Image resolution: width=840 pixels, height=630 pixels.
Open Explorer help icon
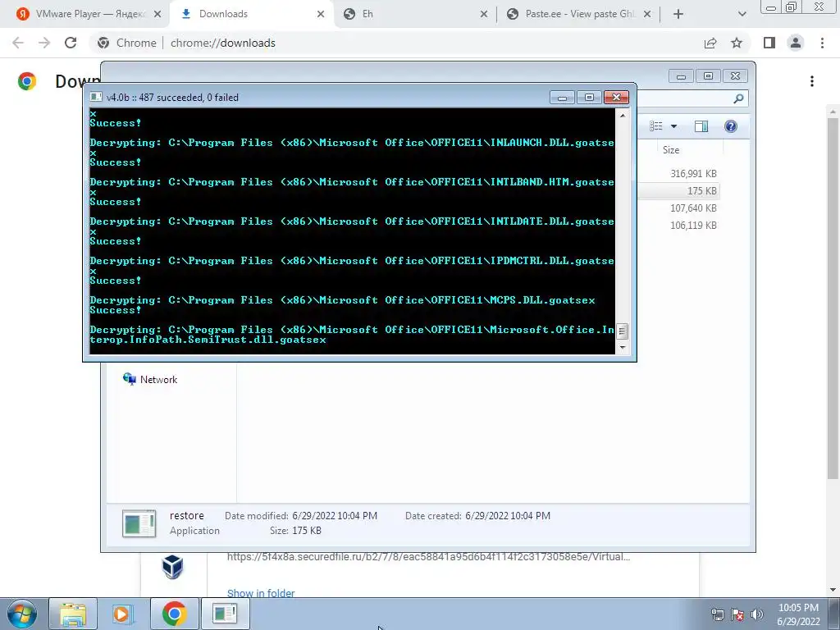point(731,126)
